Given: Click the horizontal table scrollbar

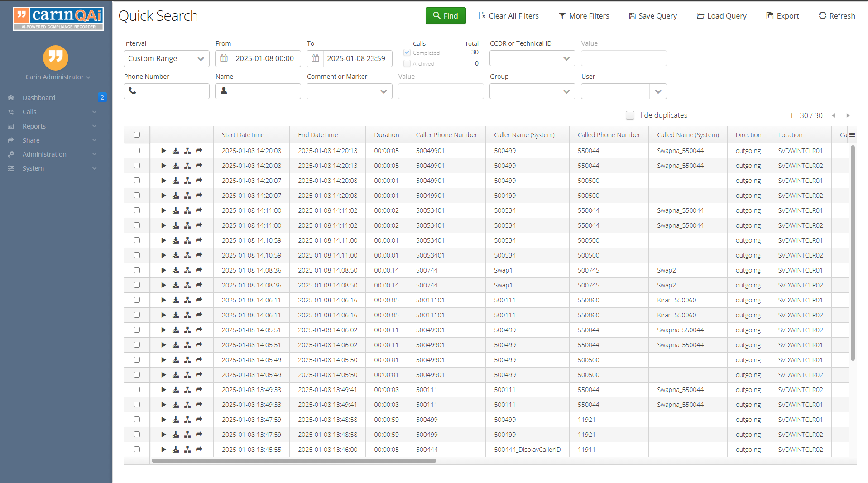Looking at the screenshot, I should click(294, 461).
